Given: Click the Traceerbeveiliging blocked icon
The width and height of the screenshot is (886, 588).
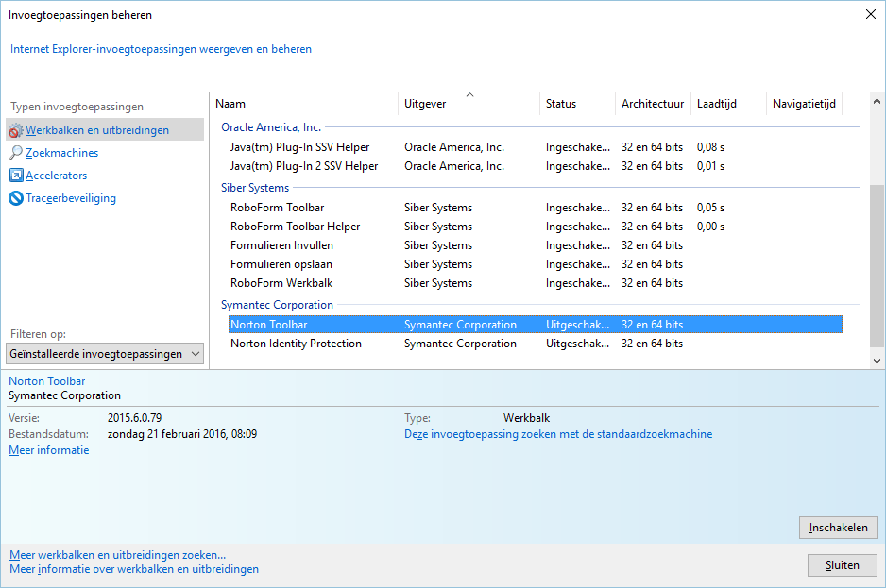Looking at the screenshot, I should [x=16, y=198].
